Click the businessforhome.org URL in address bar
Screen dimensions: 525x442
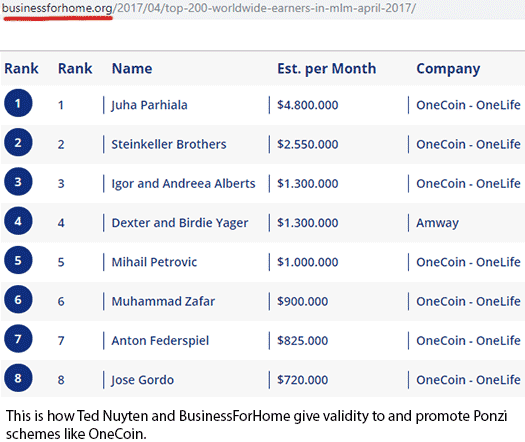tap(57, 8)
